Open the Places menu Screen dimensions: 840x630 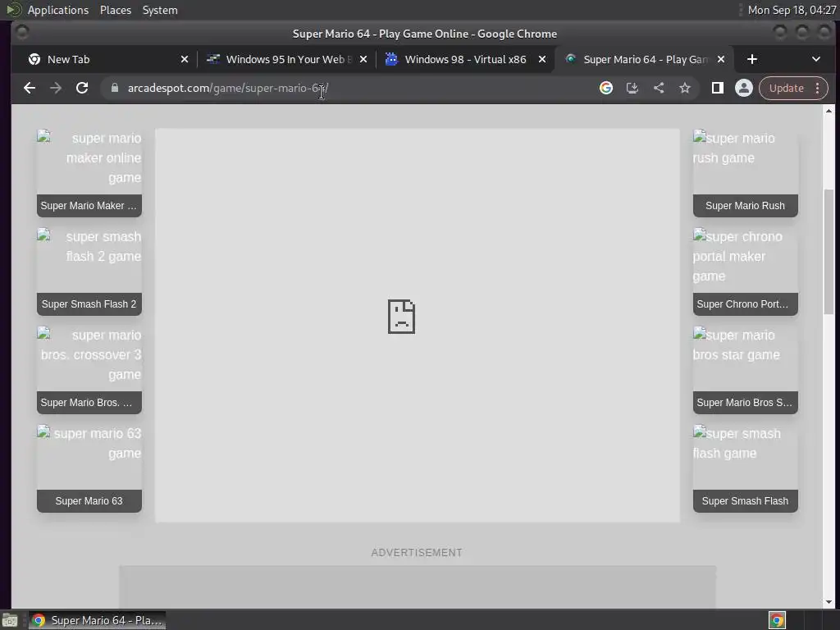tap(116, 10)
